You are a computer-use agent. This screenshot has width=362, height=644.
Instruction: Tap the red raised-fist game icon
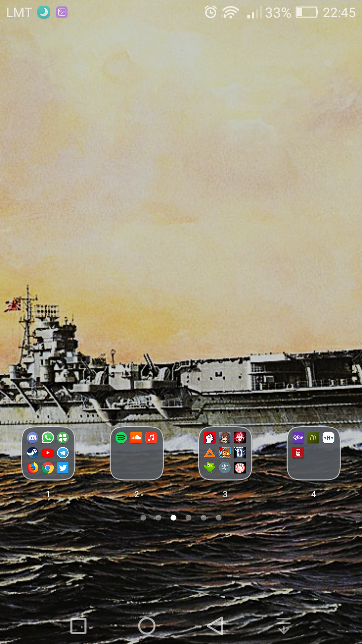210,438
